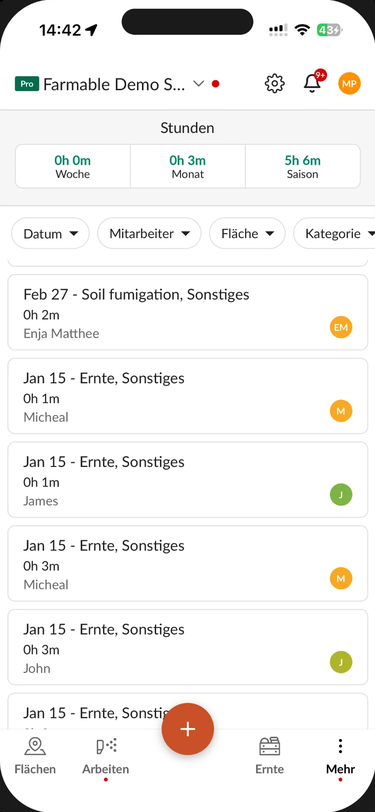Open James's Jan 15 Ernte entry

pyautogui.click(x=188, y=480)
